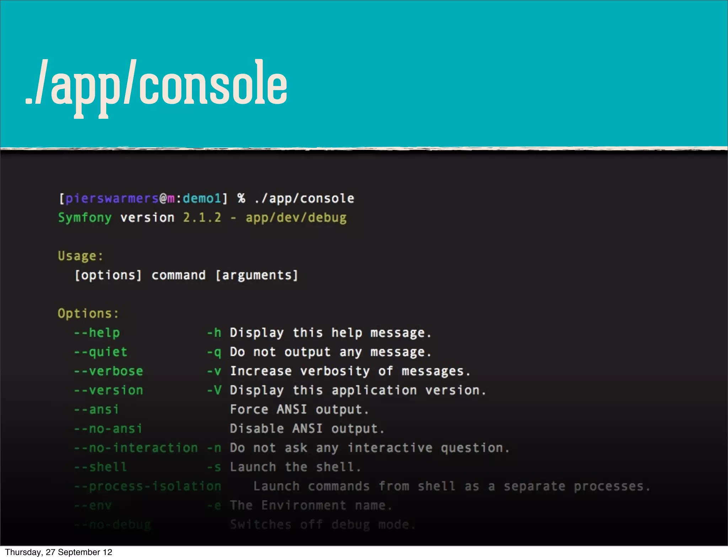The image size is (728, 560).
Task: Click 'Launch the shell.' description
Action: (295, 467)
